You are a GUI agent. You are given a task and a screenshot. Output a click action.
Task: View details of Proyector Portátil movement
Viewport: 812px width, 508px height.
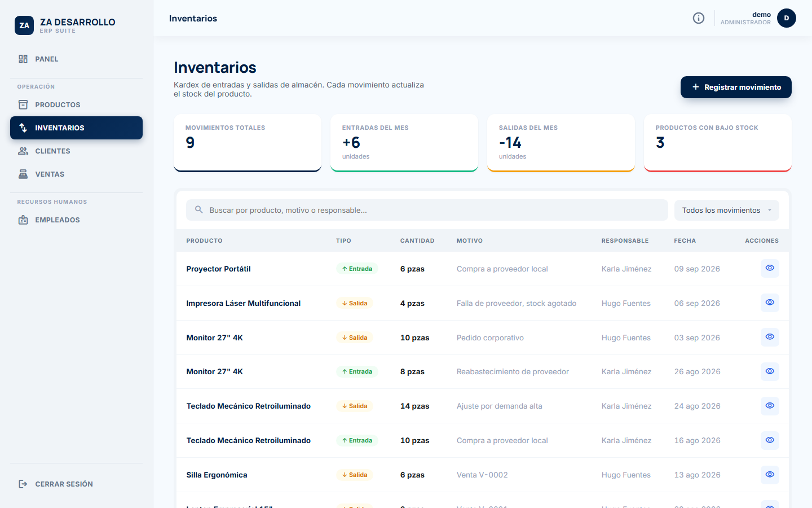pyautogui.click(x=770, y=268)
